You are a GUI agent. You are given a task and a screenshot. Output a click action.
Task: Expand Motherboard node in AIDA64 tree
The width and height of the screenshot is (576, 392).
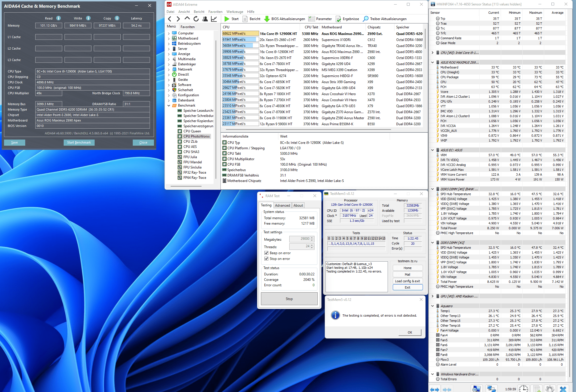pyautogui.click(x=169, y=38)
